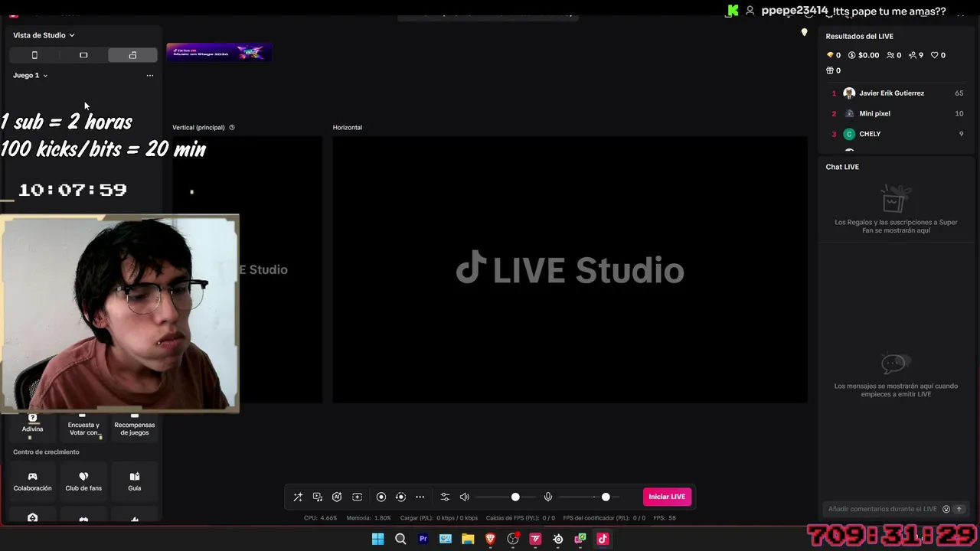Viewport: 980px width, 551px height.
Task: Open Club de fans
Action: click(x=83, y=481)
